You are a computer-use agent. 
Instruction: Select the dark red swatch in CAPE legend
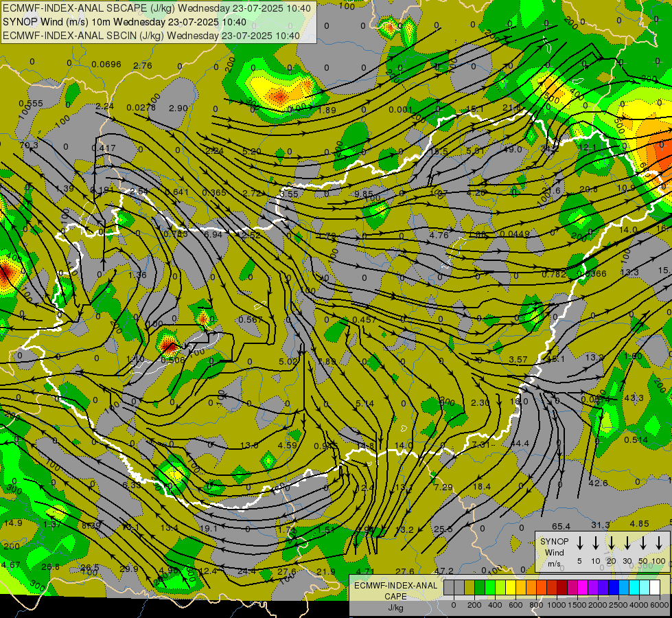562,588
